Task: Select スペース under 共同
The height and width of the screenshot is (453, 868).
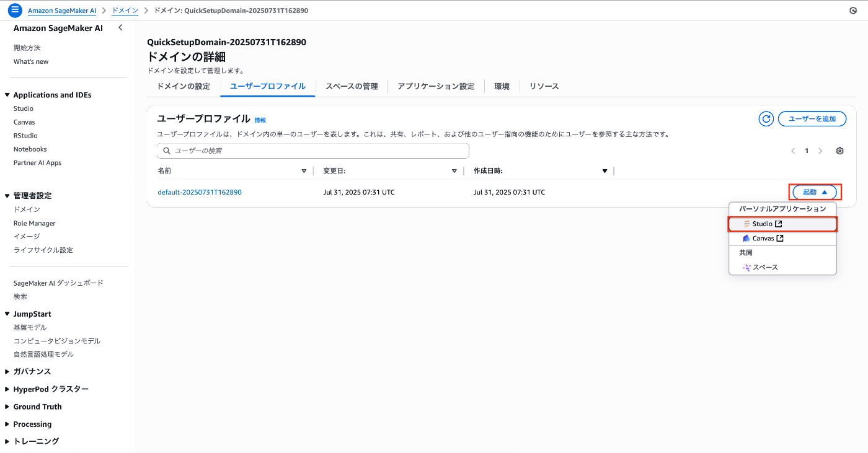Action: [x=782, y=268]
